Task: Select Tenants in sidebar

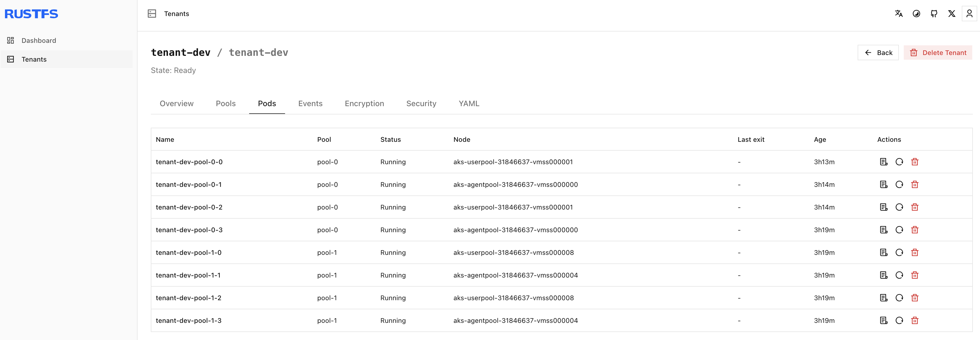Action: click(x=67, y=59)
